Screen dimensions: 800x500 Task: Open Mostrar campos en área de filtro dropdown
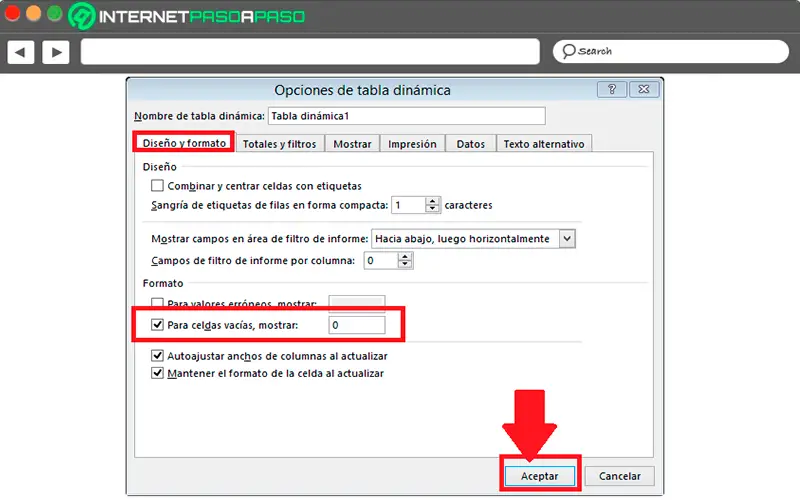click(567, 239)
